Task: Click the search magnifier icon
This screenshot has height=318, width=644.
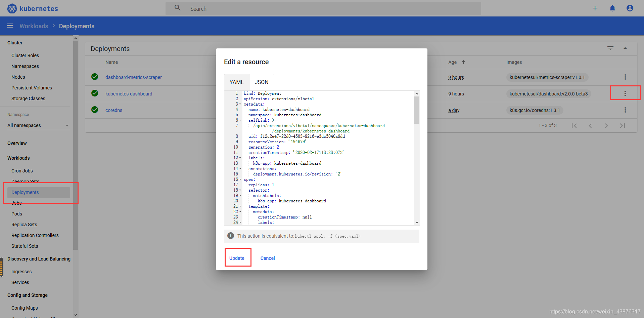Action: pos(178,8)
